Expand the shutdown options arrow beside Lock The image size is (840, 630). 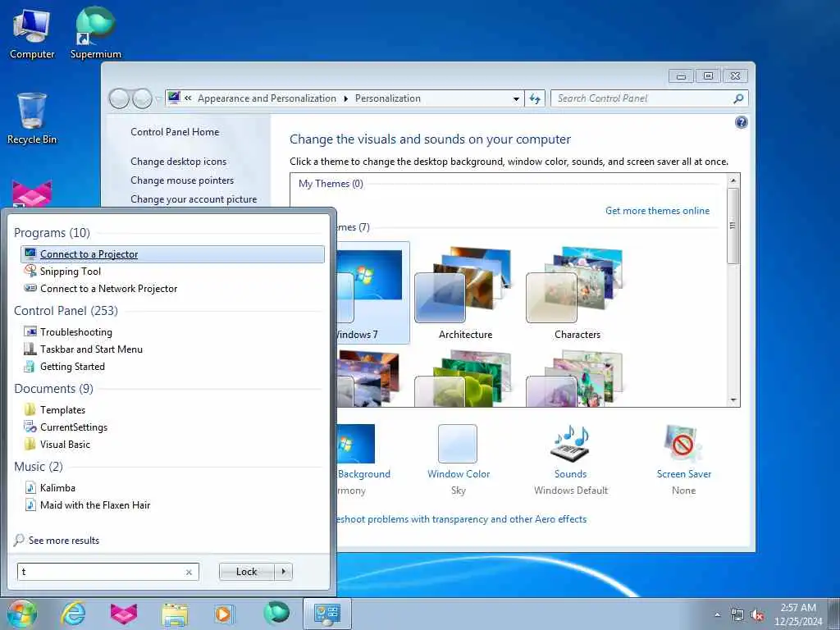(283, 572)
